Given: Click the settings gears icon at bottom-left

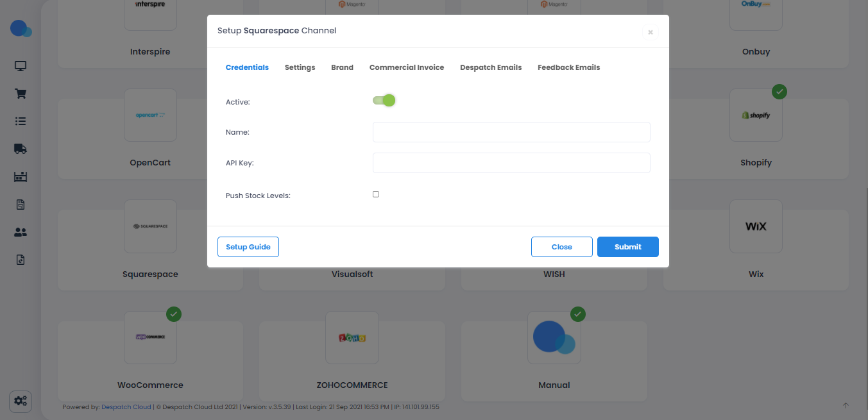Looking at the screenshot, I should tap(21, 401).
